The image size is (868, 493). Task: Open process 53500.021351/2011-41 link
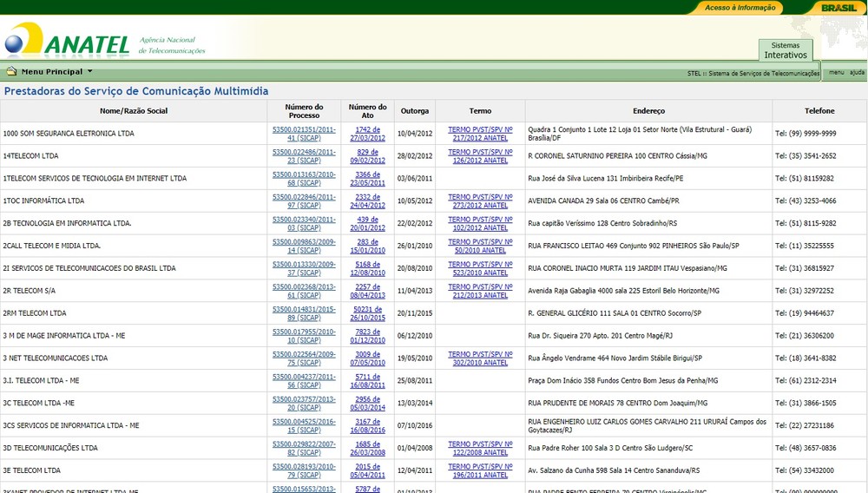pyautogui.click(x=304, y=134)
